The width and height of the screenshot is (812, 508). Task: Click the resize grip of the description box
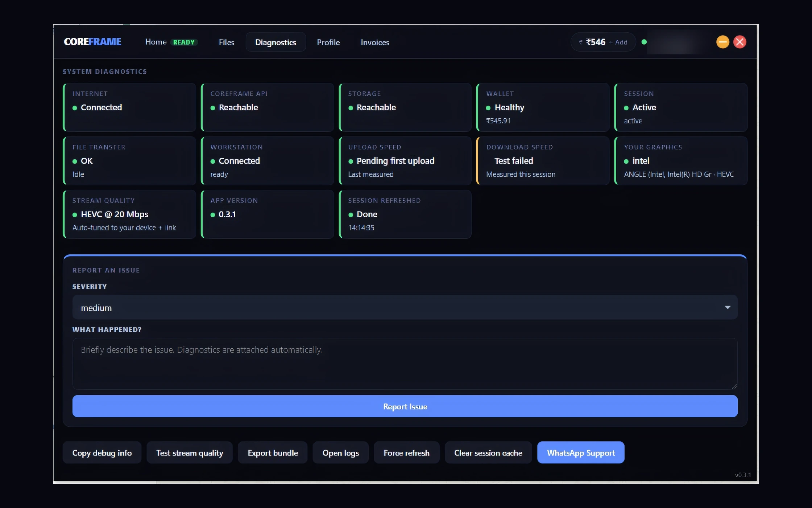734,386
